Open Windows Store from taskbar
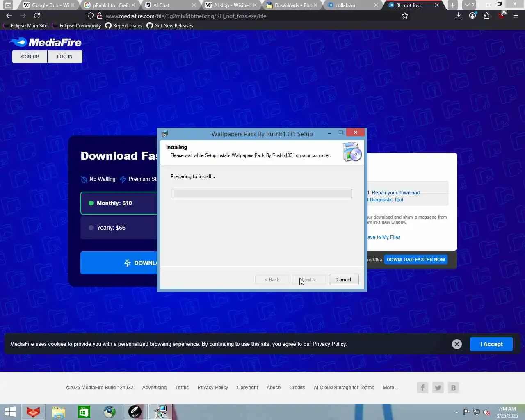 pyautogui.click(x=84, y=412)
